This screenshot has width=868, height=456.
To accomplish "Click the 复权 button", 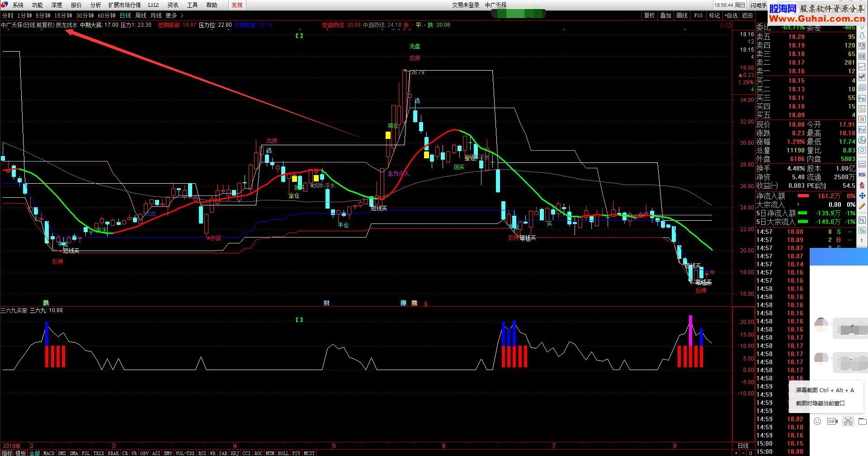I will coord(649,15).
